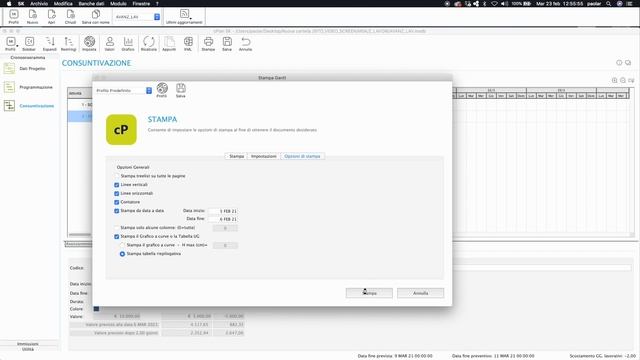
Task: Select Stampa tabella riepilogativa radio
Action: (122, 254)
